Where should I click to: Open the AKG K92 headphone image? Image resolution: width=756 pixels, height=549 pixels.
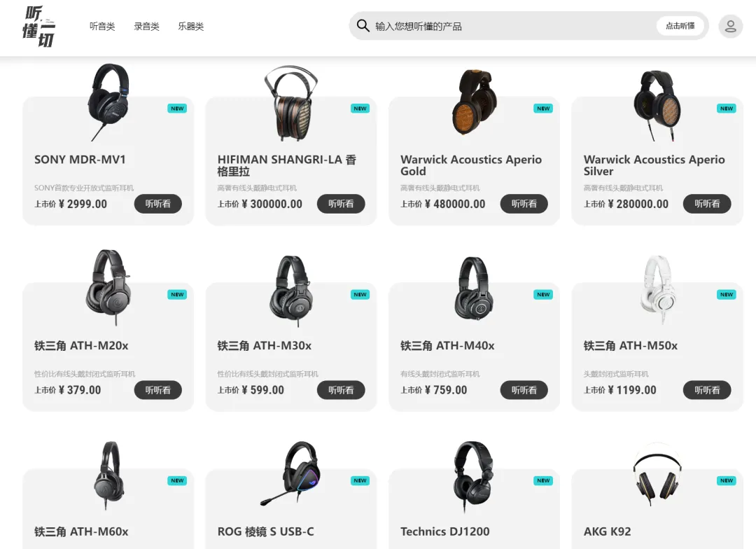(657, 475)
